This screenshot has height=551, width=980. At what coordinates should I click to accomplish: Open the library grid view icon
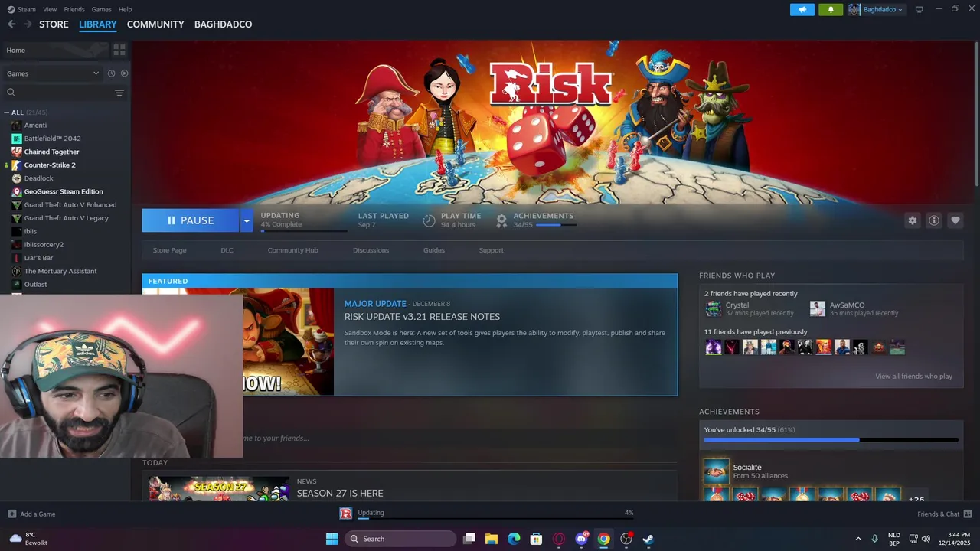[x=119, y=50]
